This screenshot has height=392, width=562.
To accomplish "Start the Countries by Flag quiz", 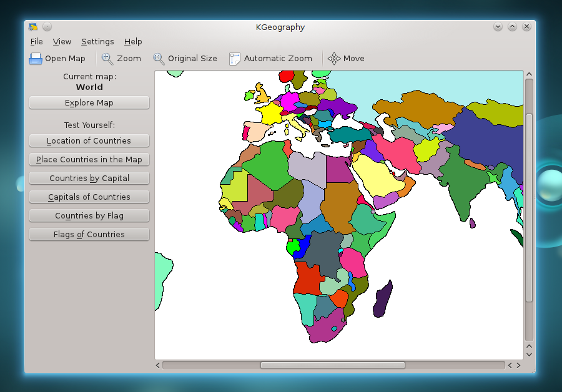I will coord(89,215).
